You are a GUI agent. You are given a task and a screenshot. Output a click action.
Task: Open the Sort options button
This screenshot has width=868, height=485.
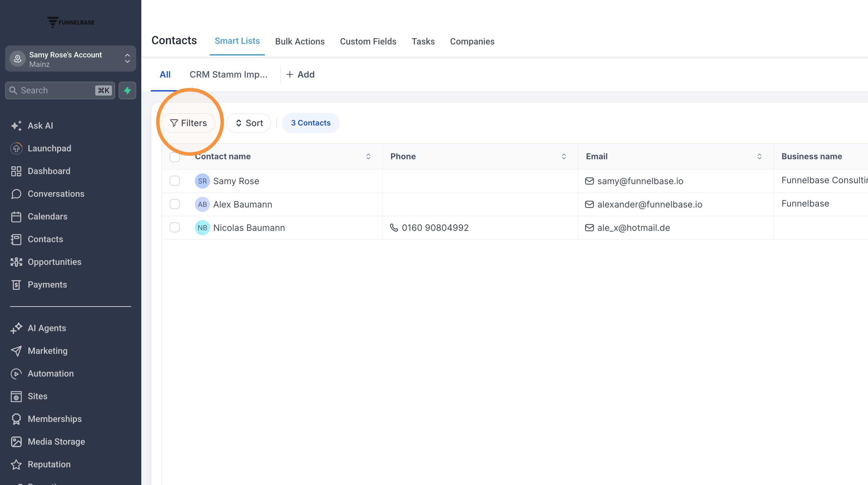pyautogui.click(x=249, y=123)
